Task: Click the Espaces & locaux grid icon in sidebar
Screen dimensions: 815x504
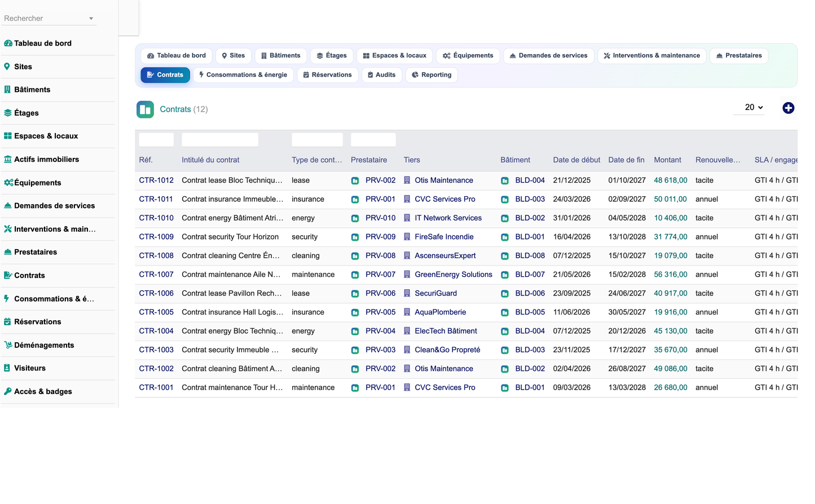Action: point(8,136)
